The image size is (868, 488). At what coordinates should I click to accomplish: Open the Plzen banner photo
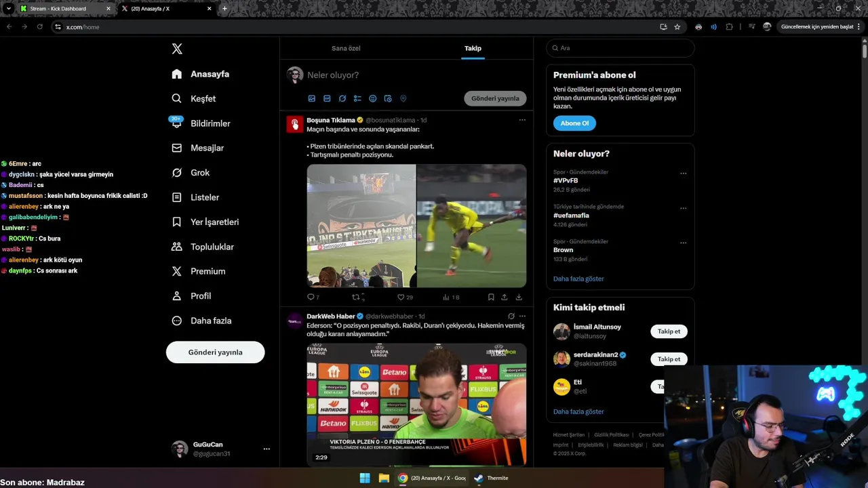[x=361, y=226]
